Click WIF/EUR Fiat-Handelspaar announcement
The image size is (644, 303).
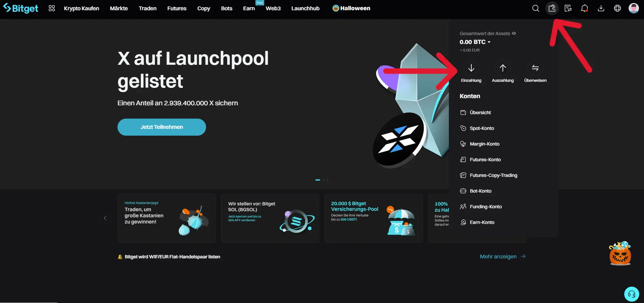click(172, 257)
